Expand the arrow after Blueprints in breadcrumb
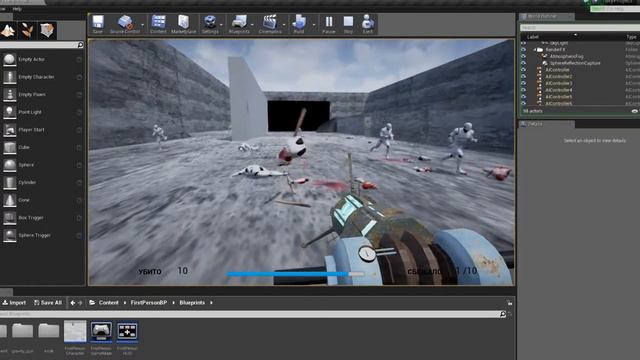 coord(211,303)
